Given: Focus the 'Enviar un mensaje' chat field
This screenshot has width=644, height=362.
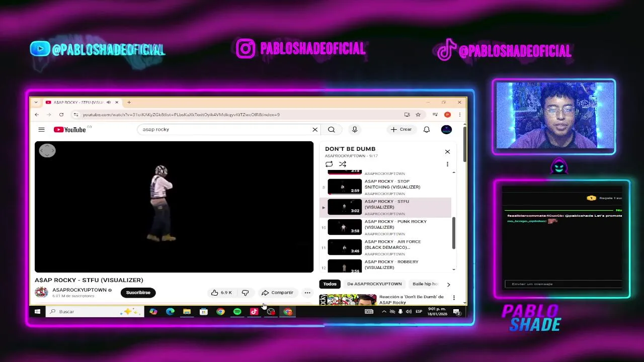Looking at the screenshot, I should click(x=563, y=284).
